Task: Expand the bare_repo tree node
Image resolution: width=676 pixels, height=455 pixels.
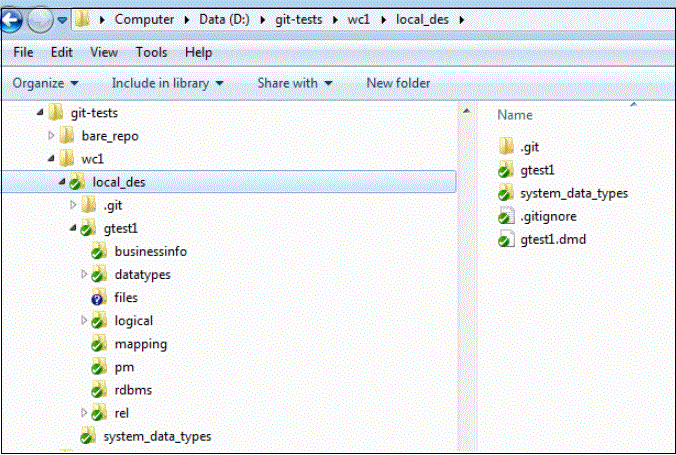Action: click(x=51, y=135)
